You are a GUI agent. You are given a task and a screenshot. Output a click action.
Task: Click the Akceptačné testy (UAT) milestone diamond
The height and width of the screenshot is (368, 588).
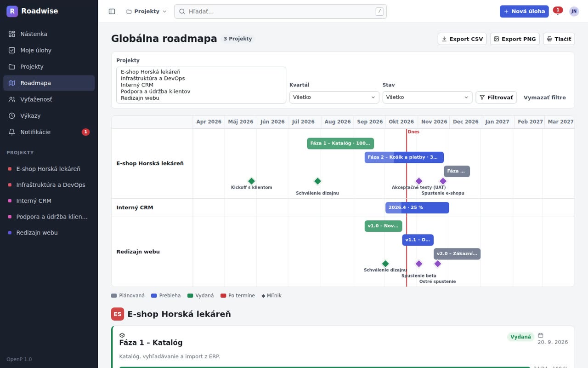(419, 181)
